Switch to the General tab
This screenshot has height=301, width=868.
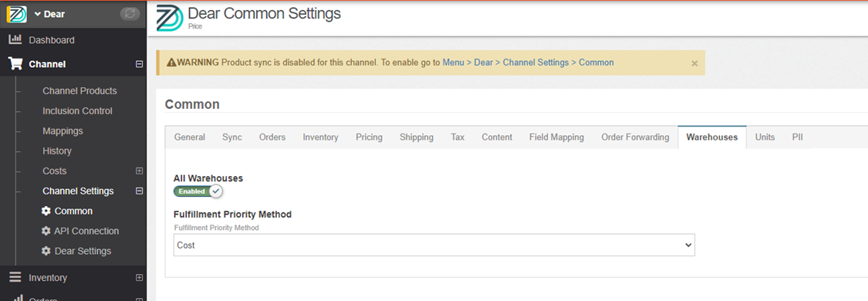(190, 137)
